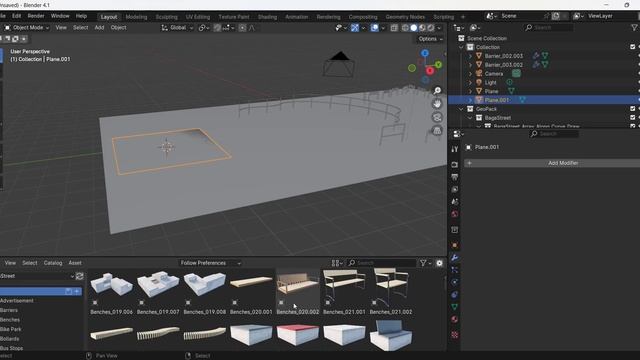The image size is (640, 360).
Task: Select the Benches catalog in sidebar
Action: [10, 320]
